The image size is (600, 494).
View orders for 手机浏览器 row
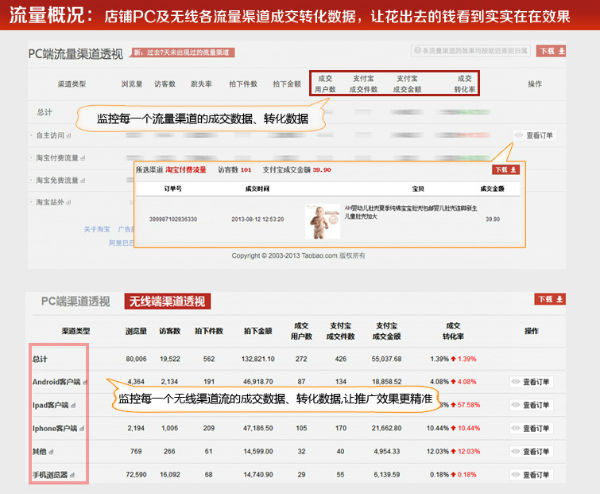(x=531, y=473)
